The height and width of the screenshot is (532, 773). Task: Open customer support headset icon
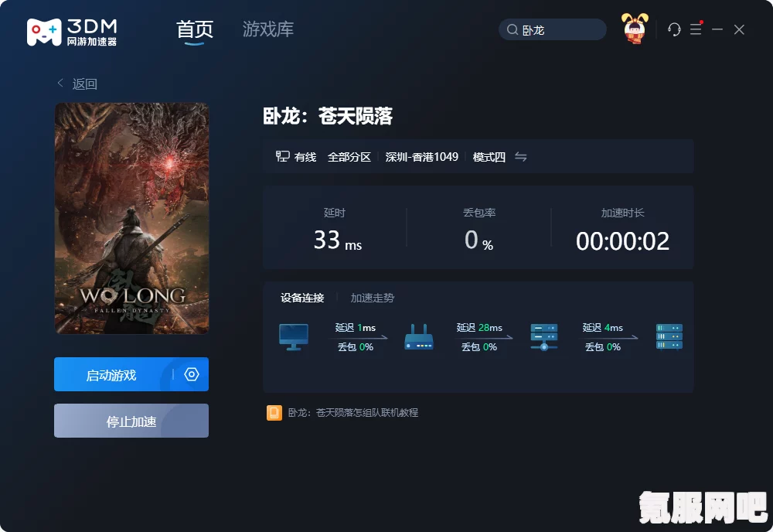[674, 29]
